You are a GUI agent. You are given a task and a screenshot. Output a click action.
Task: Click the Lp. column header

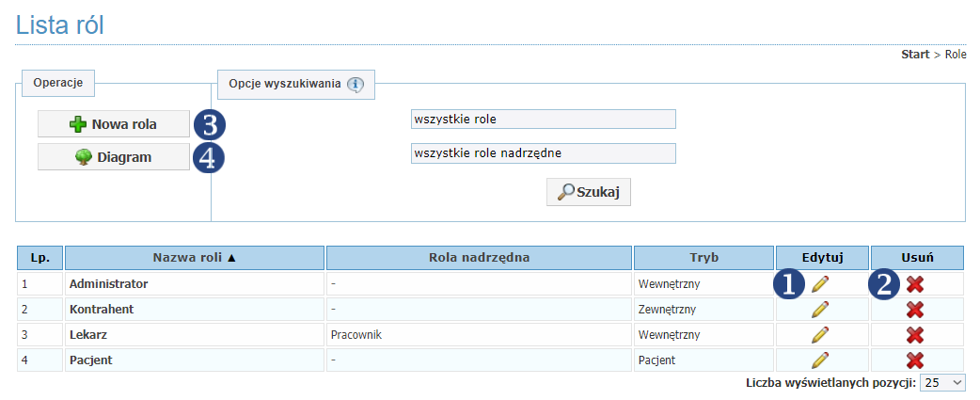pos(40,258)
